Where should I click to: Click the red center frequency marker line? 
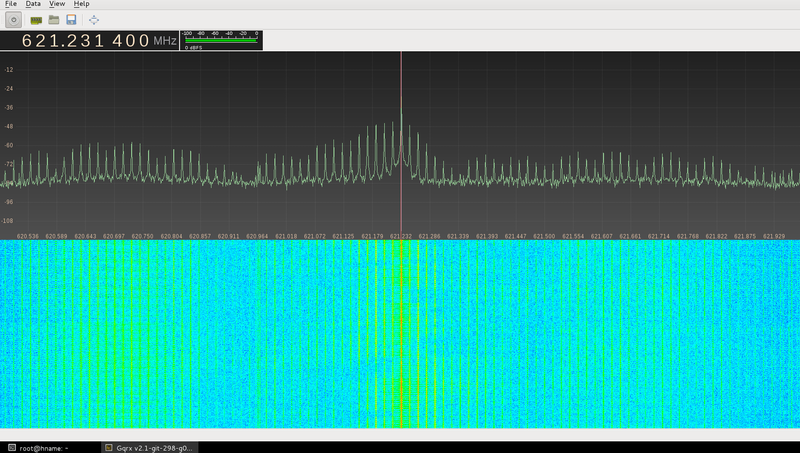(401, 143)
